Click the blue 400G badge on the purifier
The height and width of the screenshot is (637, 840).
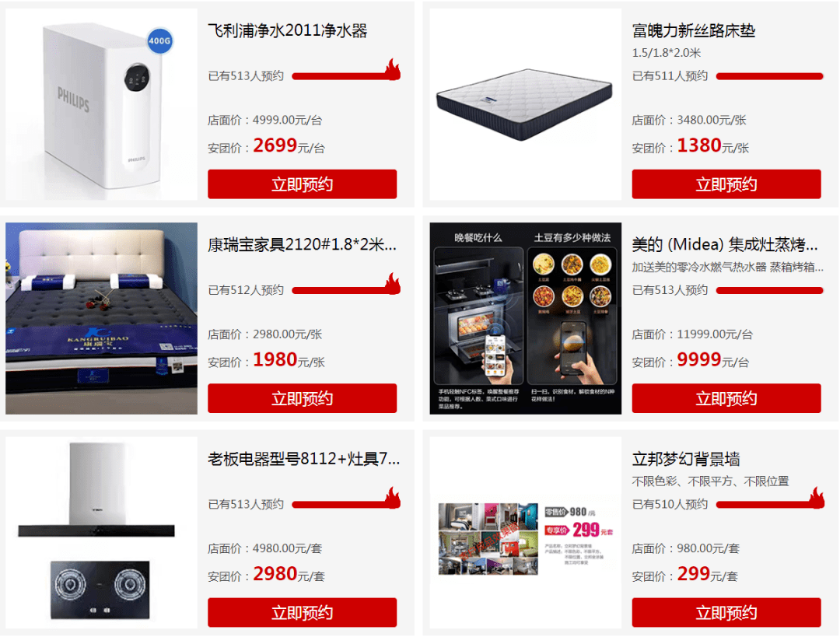click(159, 40)
